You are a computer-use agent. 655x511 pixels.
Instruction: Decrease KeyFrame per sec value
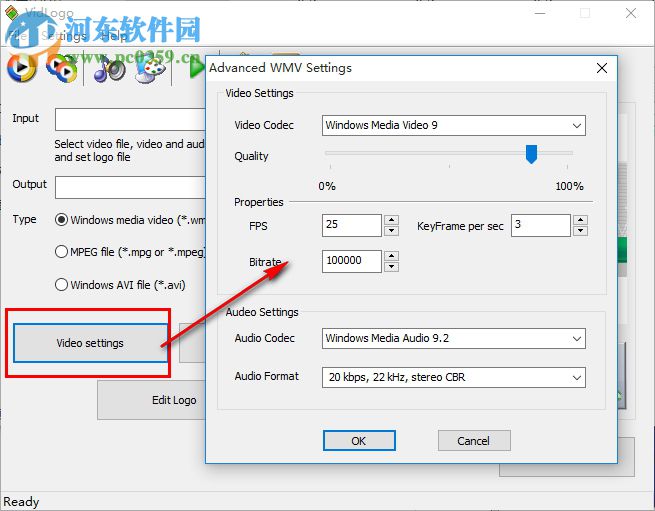click(580, 231)
